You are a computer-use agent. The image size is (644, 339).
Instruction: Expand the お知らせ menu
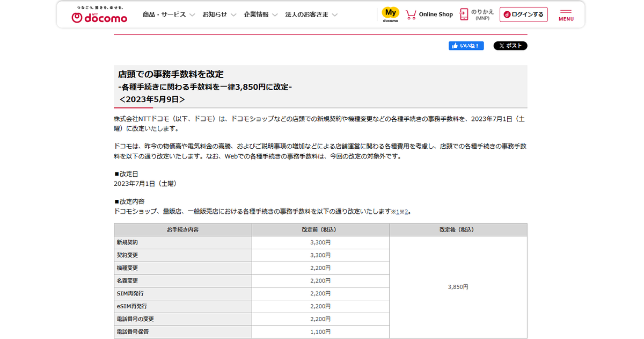(x=219, y=15)
